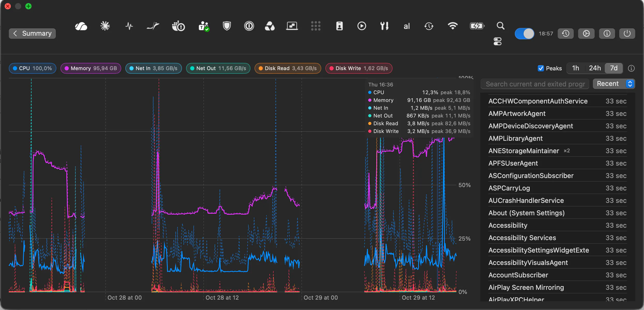Toggle the Net In metric pill

[154, 68]
